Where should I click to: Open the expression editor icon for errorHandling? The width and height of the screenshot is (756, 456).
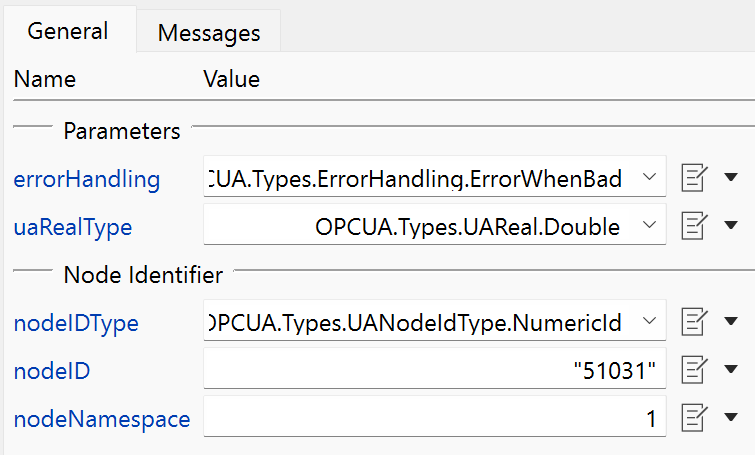pos(694,177)
